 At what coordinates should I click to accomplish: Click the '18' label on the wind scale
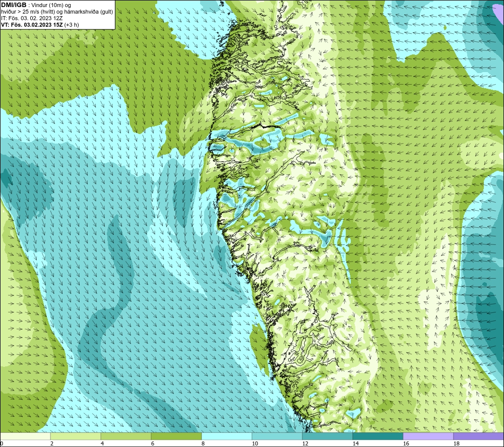click(x=456, y=444)
